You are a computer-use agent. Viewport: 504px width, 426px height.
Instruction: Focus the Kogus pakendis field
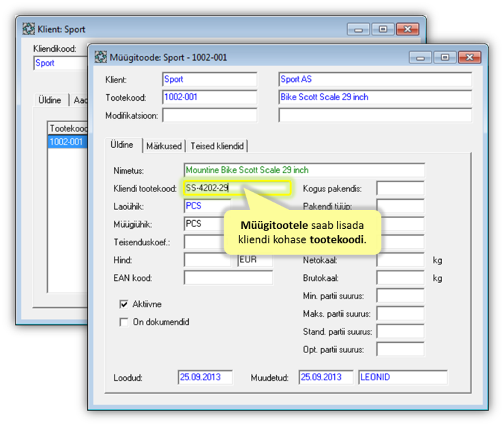(x=400, y=188)
